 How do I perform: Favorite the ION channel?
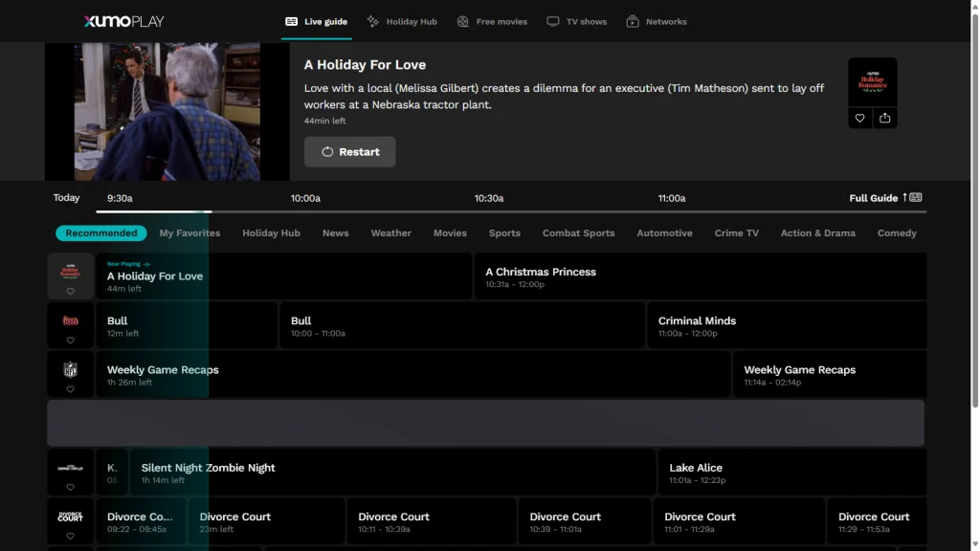[x=70, y=341]
